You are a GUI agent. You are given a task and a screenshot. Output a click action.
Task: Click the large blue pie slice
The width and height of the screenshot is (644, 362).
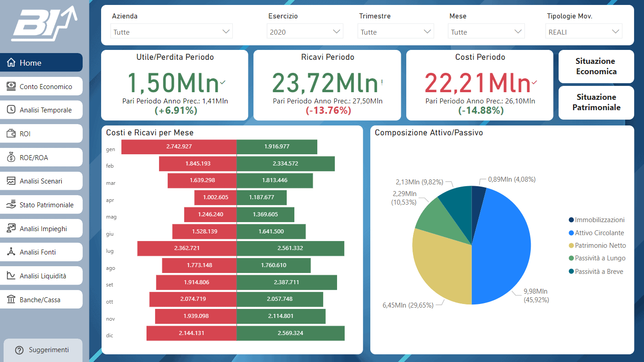coord(501,247)
